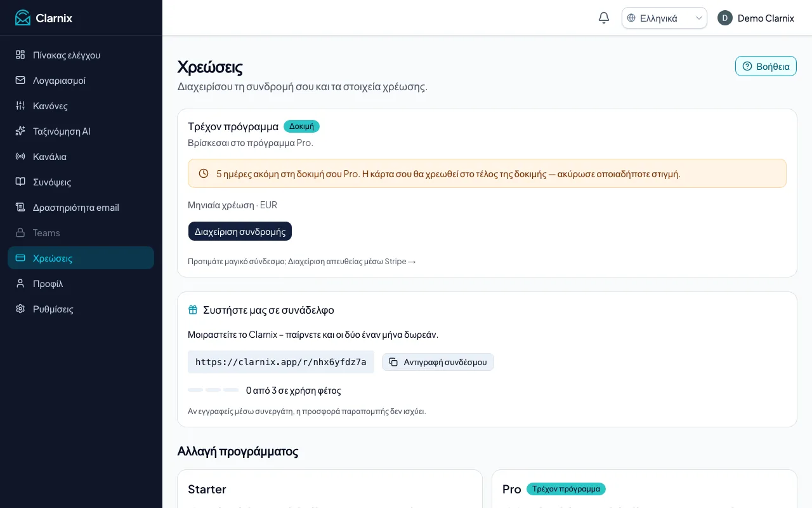This screenshot has width=812, height=508.
Task: Open Ταξινόμηση AI page
Action: [81, 131]
